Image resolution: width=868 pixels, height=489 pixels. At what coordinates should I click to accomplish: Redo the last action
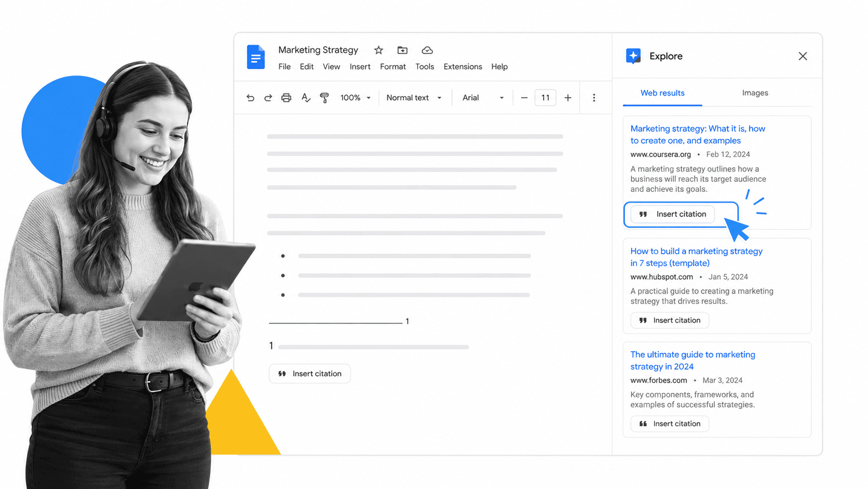(268, 98)
